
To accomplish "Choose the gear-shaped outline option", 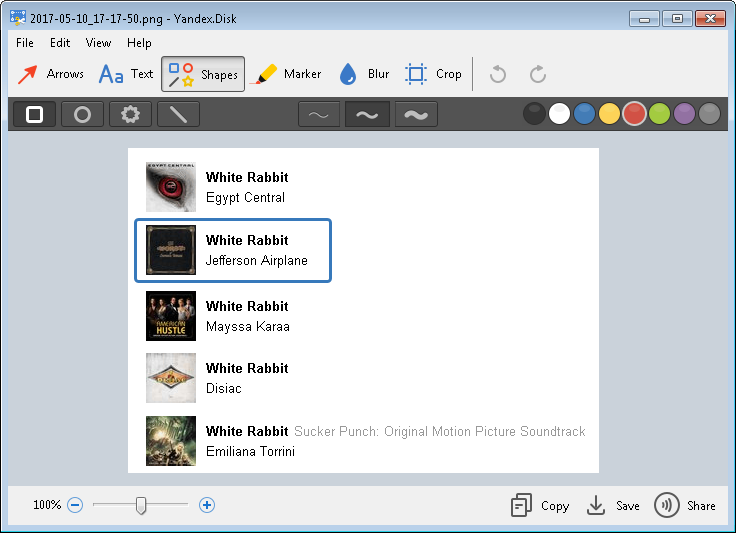I will [x=130, y=114].
